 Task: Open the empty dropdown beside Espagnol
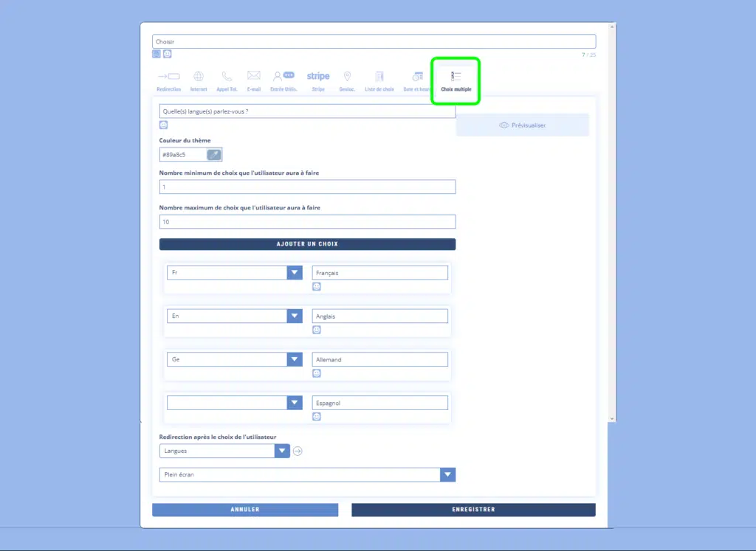[295, 403]
